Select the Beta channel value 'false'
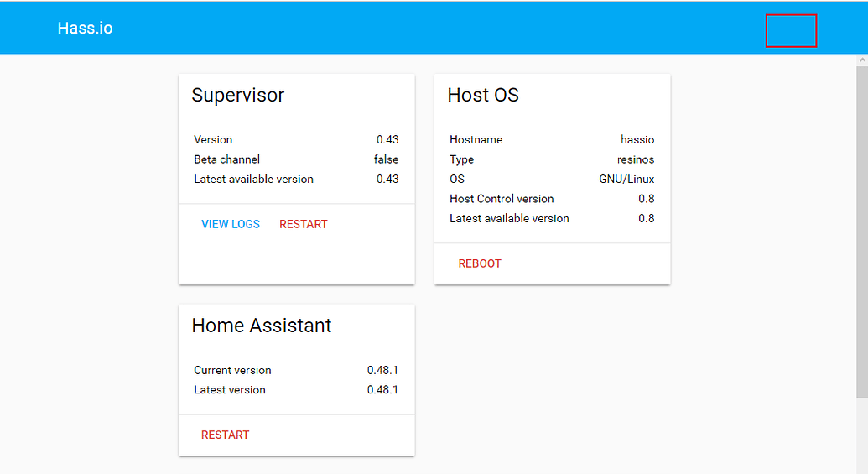The image size is (868, 474). [x=387, y=159]
